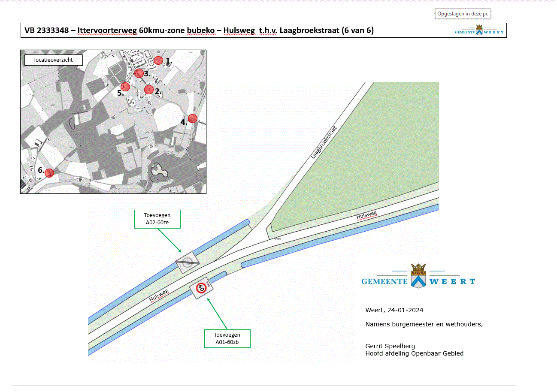Screen dimensions: 557x392
Task: Click red location marker number 3
Action: point(139,73)
